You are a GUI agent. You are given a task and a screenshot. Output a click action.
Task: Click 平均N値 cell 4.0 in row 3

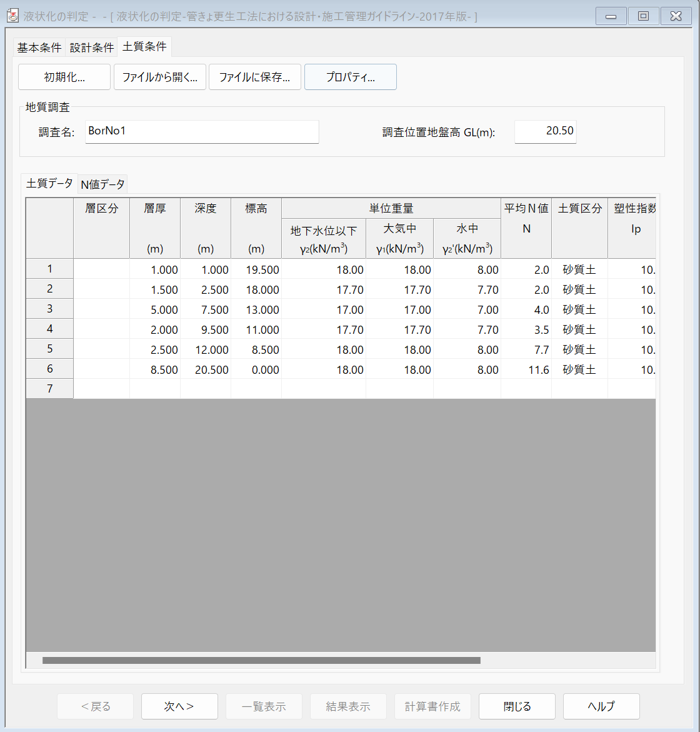click(x=526, y=309)
